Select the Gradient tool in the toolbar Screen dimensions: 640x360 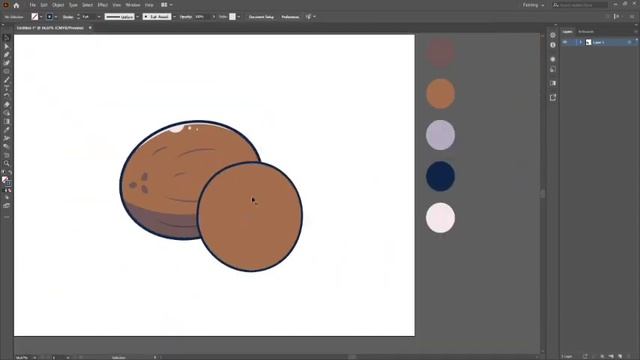pos(7,121)
